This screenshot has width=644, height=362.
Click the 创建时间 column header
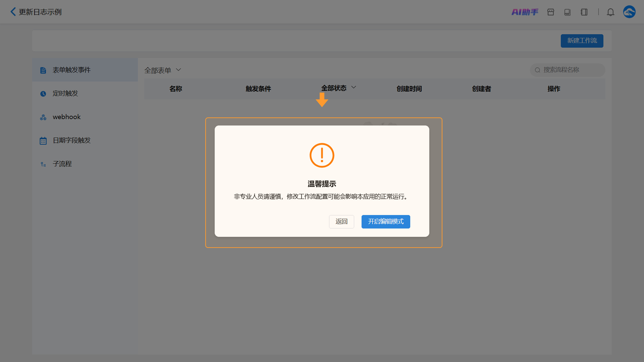pyautogui.click(x=409, y=89)
